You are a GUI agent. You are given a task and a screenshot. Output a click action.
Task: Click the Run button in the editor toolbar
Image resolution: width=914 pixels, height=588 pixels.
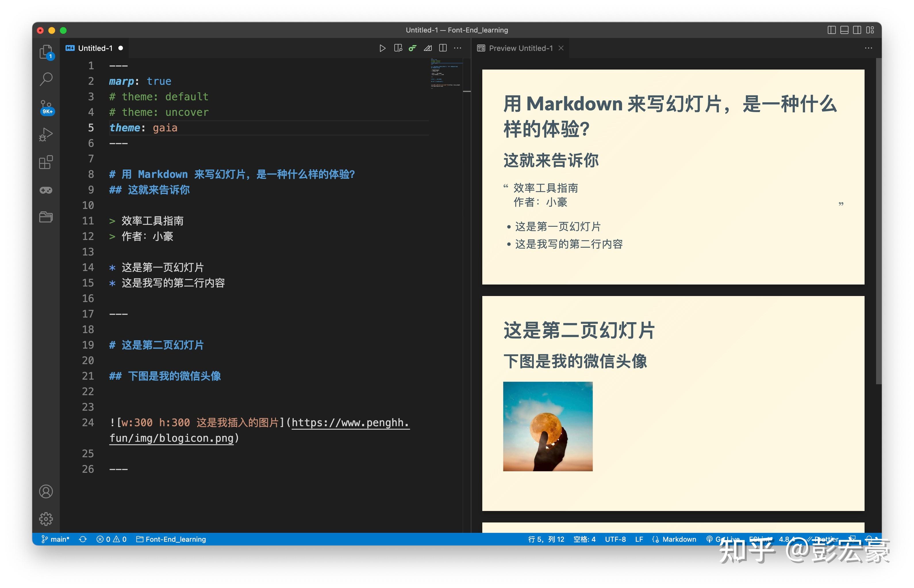pyautogui.click(x=383, y=48)
